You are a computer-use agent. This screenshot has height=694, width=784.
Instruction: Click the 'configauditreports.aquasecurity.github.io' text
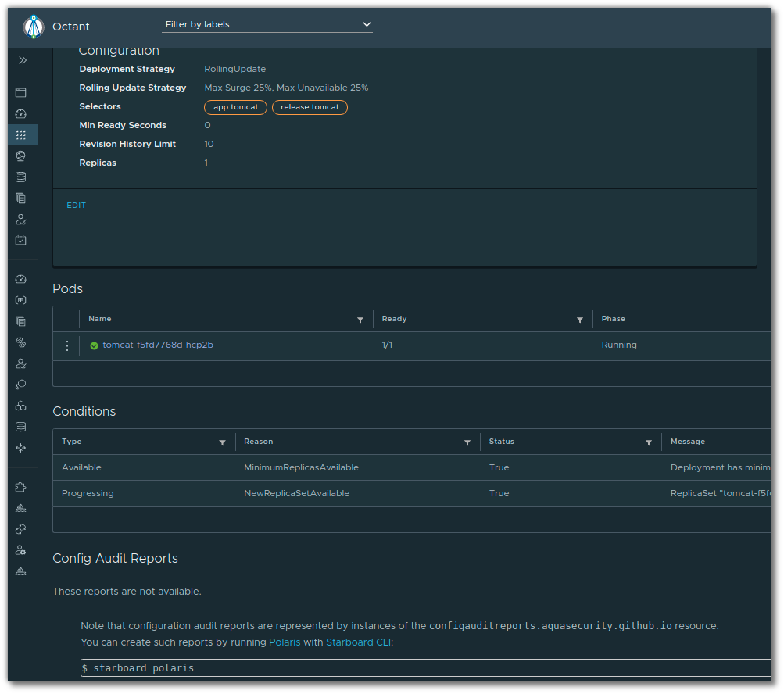pos(550,626)
